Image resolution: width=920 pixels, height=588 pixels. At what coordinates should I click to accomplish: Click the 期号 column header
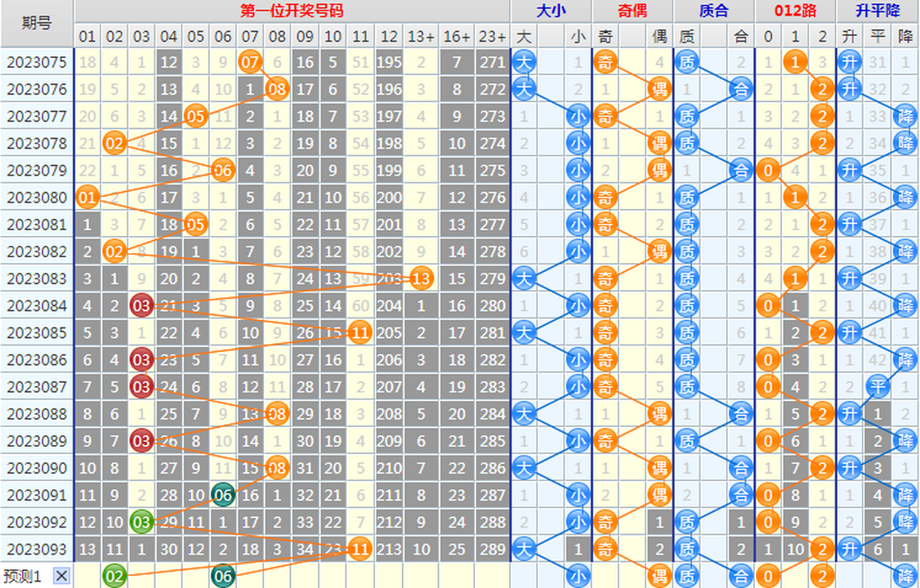click(37, 24)
